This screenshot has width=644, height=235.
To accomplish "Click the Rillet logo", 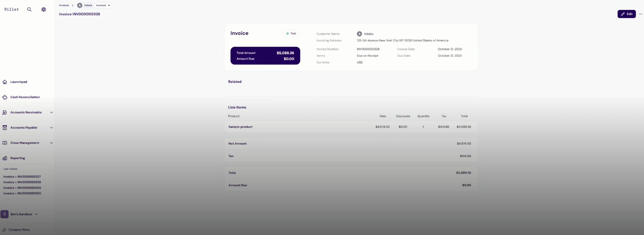I will [x=11, y=9].
